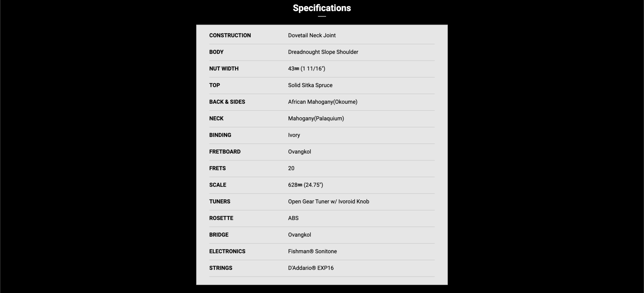Select the ROSETTE ABS value
Viewport: 644px width, 293px height.
pyautogui.click(x=293, y=218)
